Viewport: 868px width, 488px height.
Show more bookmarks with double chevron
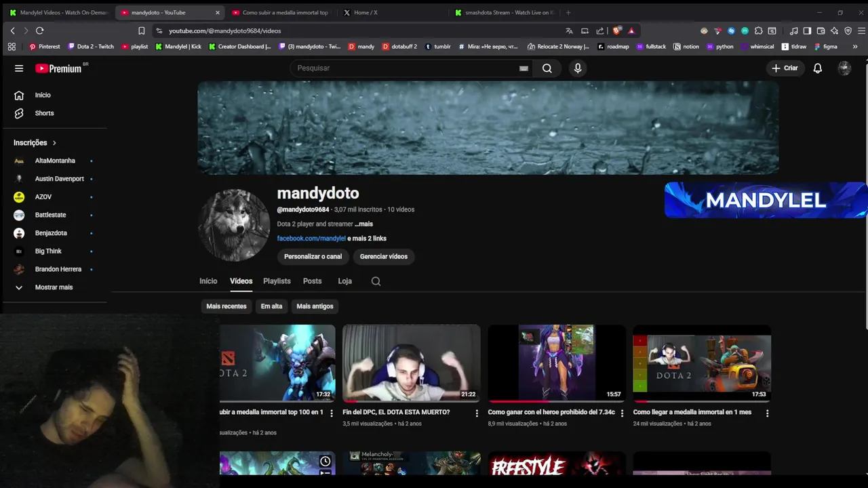tap(855, 47)
